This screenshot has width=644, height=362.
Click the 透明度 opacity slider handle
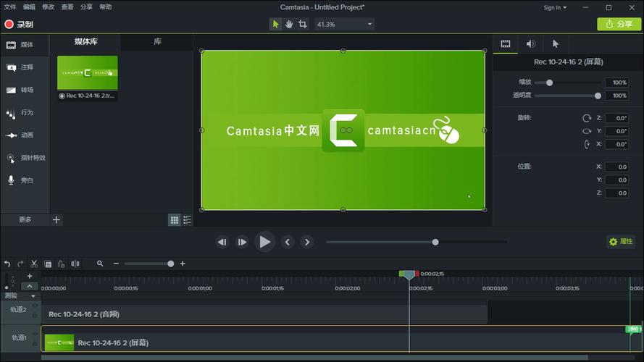[x=598, y=96]
